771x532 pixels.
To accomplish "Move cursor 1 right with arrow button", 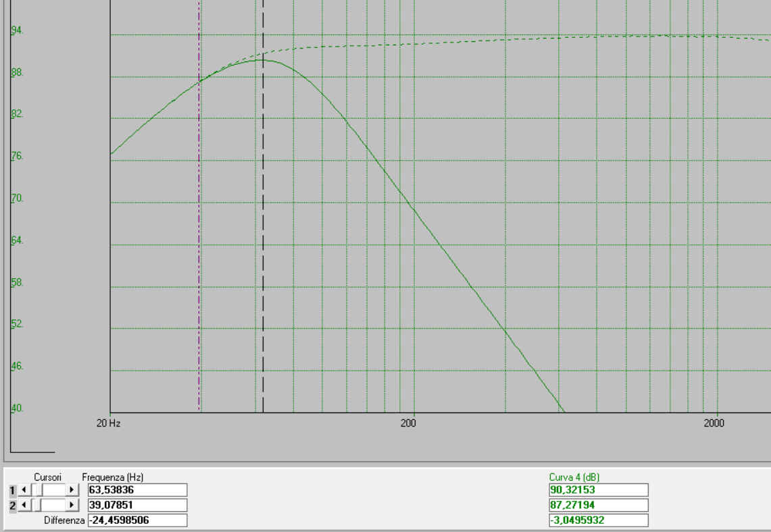I will coord(72,489).
